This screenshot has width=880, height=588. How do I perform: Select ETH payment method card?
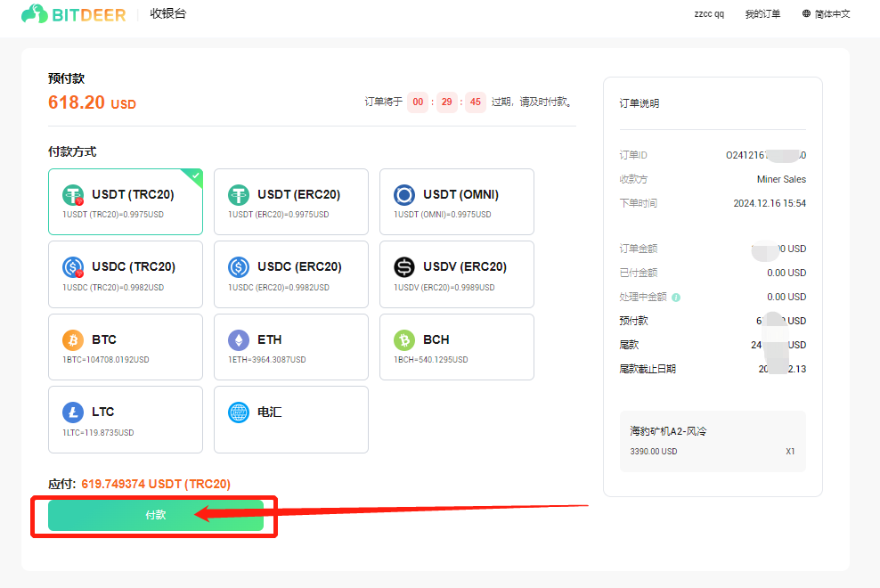coord(291,347)
